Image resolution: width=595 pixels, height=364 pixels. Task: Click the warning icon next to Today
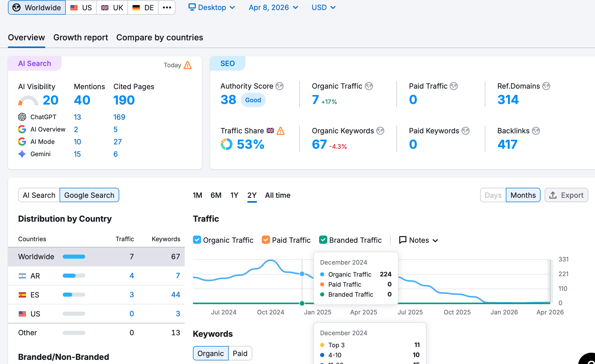tap(188, 65)
